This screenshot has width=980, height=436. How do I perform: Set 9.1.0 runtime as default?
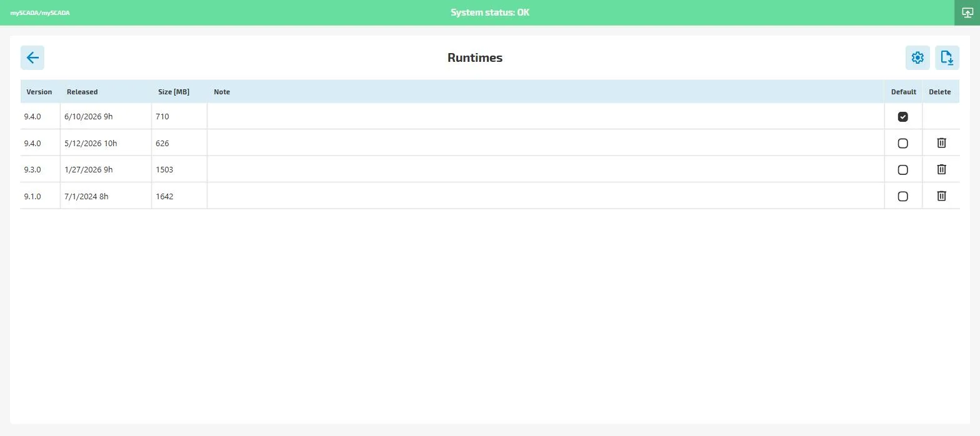902,196
